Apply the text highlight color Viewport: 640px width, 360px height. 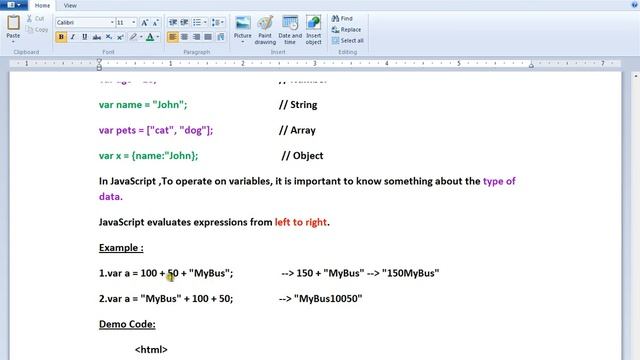[x=133, y=37]
